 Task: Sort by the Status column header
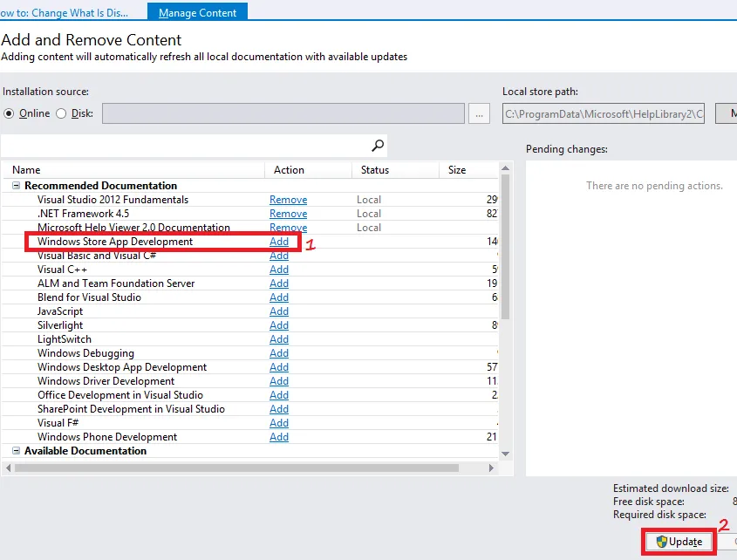tap(395, 170)
